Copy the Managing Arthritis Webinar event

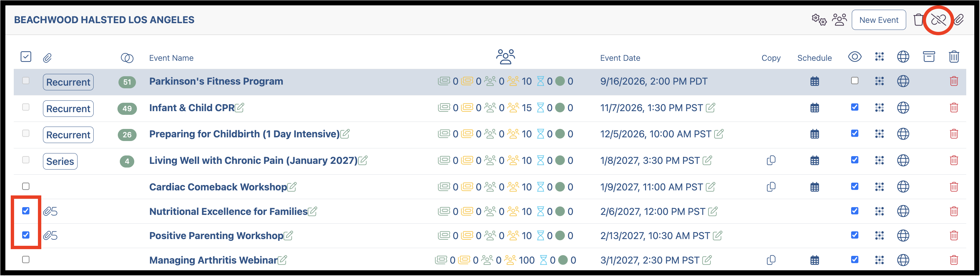pyautogui.click(x=771, y=260)
